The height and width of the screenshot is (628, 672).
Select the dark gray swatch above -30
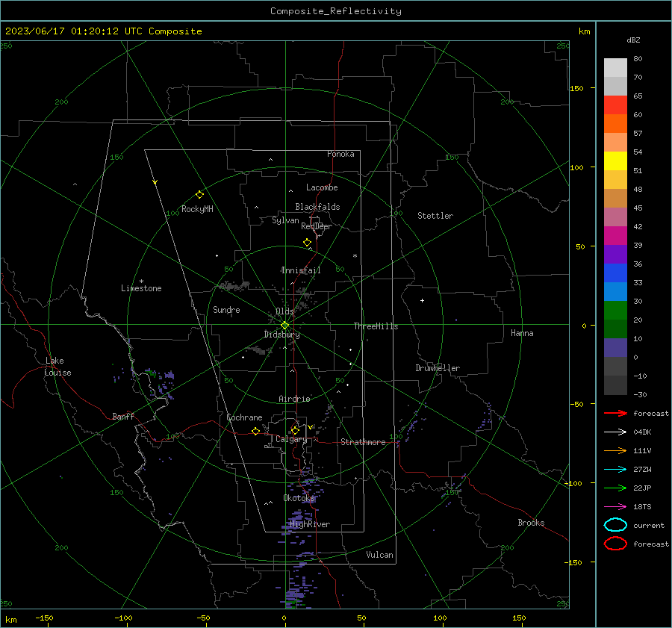coord(615,385)
